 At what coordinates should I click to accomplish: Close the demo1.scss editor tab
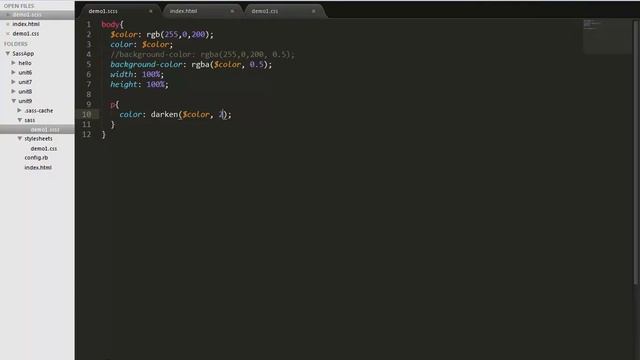[151, 11]
